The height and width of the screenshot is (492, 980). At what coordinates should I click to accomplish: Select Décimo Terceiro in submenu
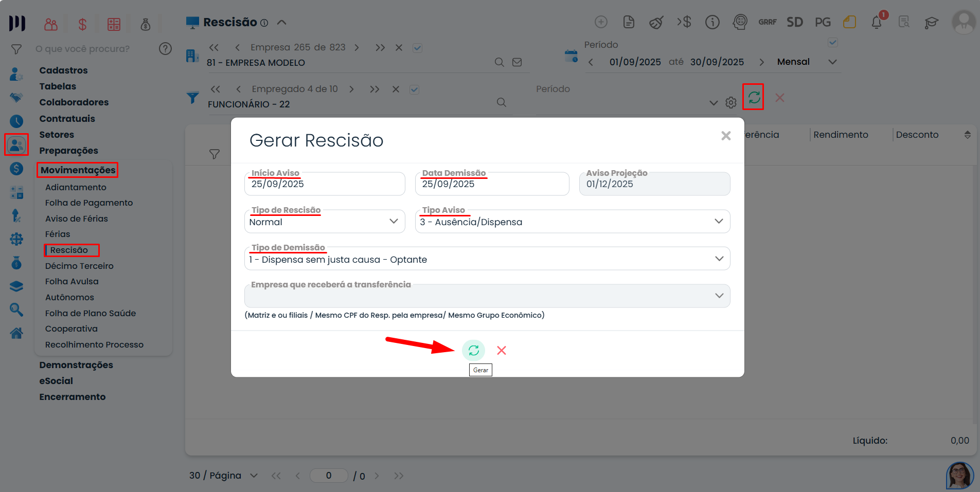(x=79, y=266)
